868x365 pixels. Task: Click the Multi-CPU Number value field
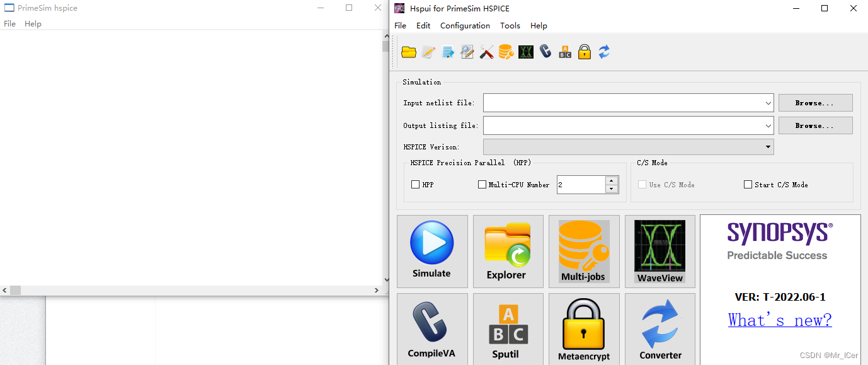pos(581,185)
